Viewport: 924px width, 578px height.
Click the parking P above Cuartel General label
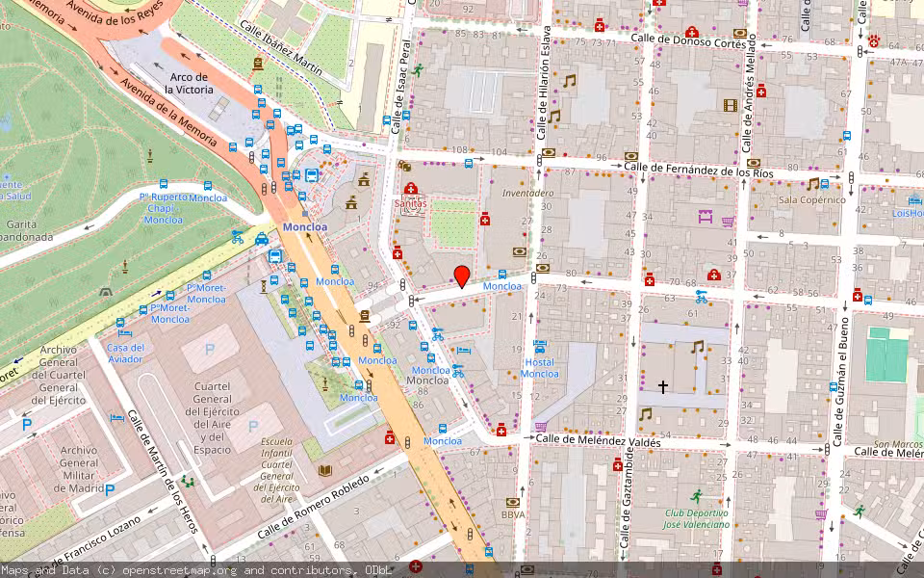point(210,349)
